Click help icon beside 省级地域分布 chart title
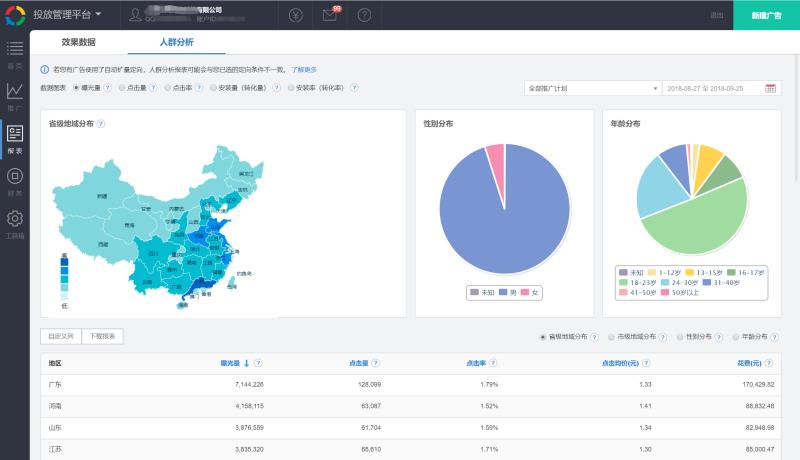The width and height of the screenshot is (800, 460). (101, 123)
